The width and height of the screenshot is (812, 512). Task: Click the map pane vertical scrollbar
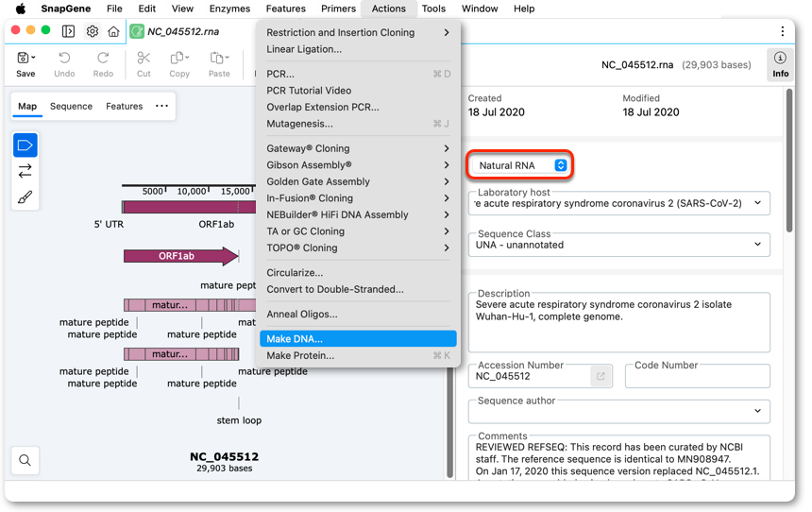coord(450,422)
